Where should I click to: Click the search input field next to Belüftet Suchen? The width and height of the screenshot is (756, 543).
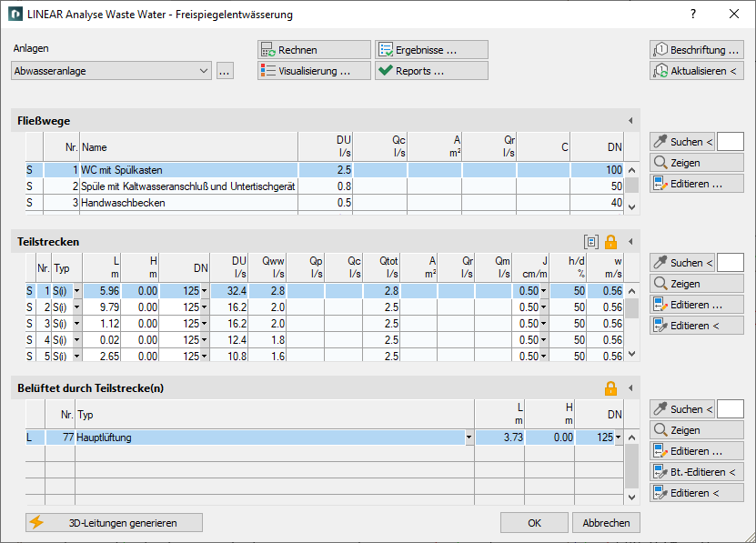click(731, 409)
